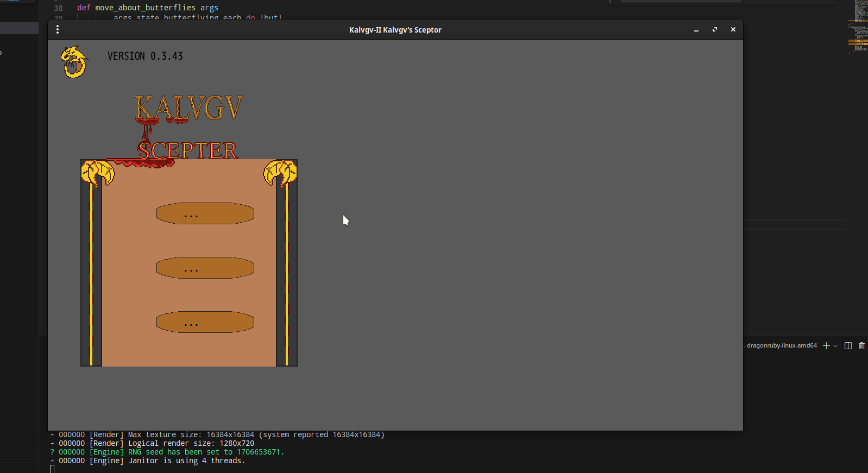Choose the first "..." game menu button
The width and height of the screenshot is (868, 473).
[x=205, y=213]
